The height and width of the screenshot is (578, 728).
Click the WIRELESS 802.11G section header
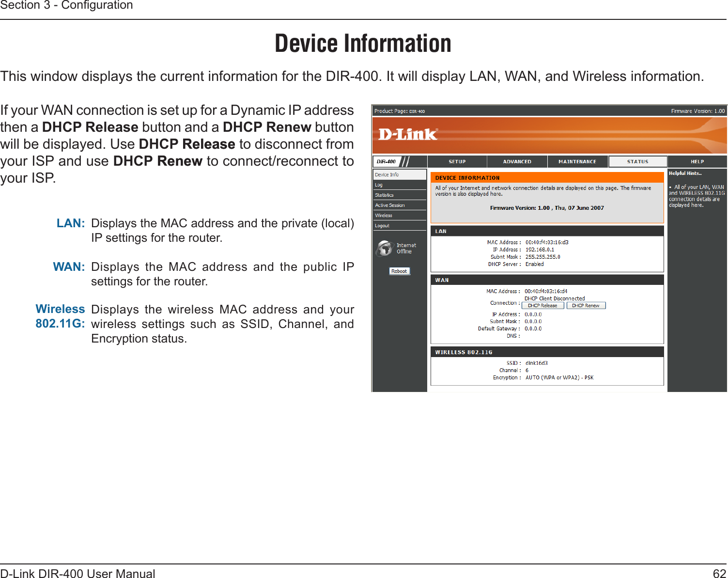[x=547, y=352]
